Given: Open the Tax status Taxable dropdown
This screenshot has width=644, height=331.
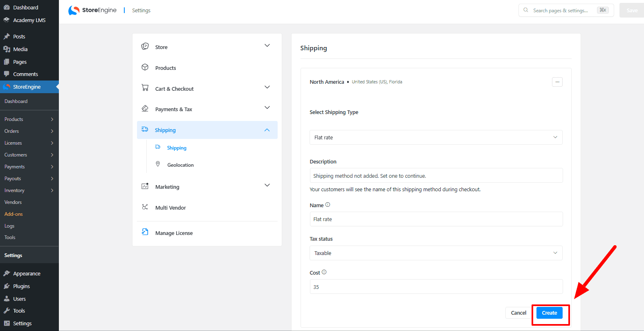Looking at the screenshot, I should point(436,253).
